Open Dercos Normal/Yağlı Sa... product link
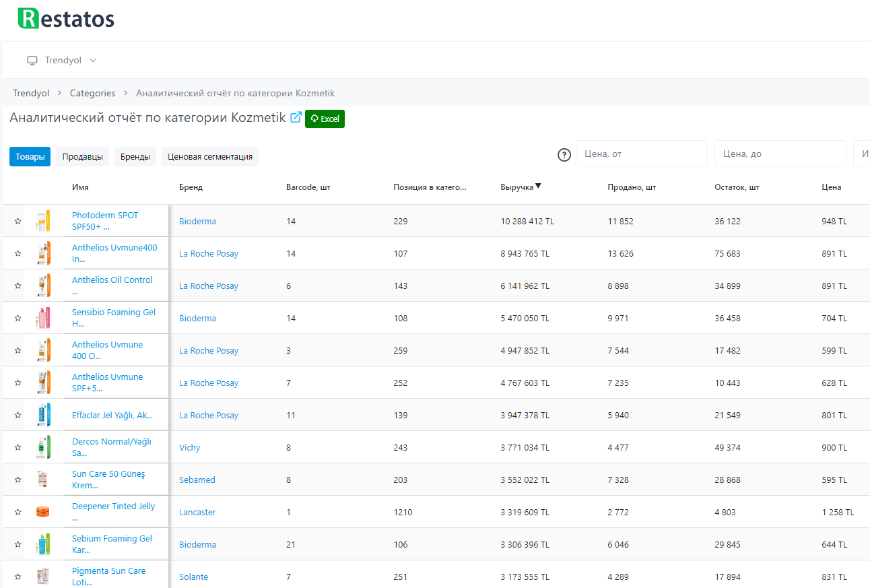This screenshot has height=588, width=870. pyautogui.click(x=112, y=447)
